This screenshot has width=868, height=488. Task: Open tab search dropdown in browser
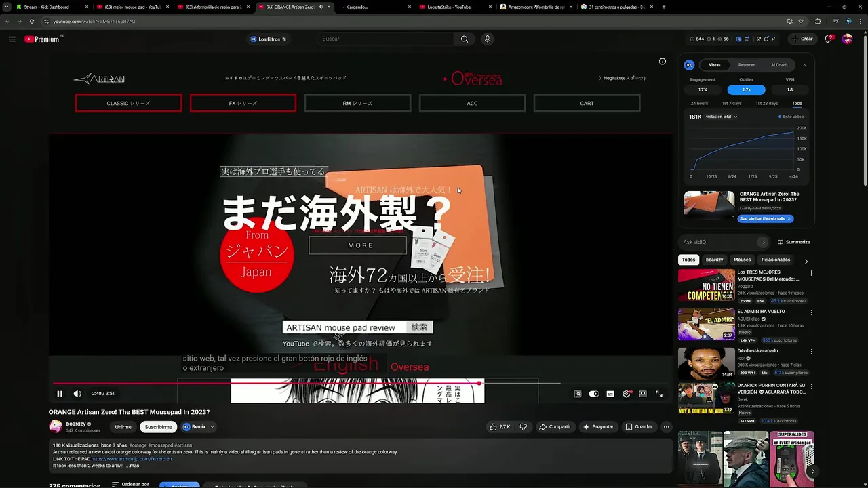(x=7, y=7)
